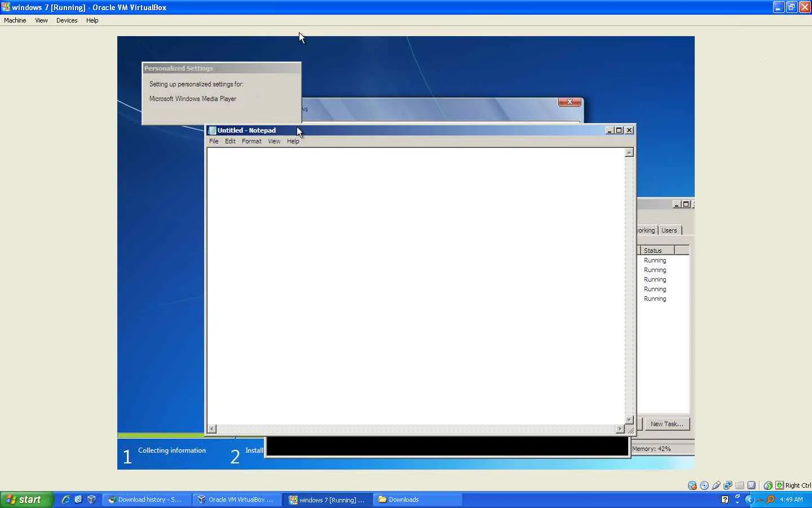Open the VirtualBox View menu

[x=41, y=20]
